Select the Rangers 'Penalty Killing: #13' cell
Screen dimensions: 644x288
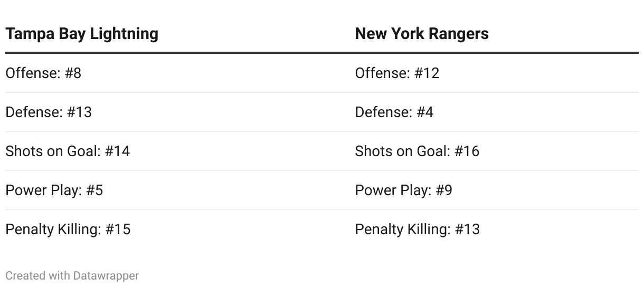coord(417,229)
